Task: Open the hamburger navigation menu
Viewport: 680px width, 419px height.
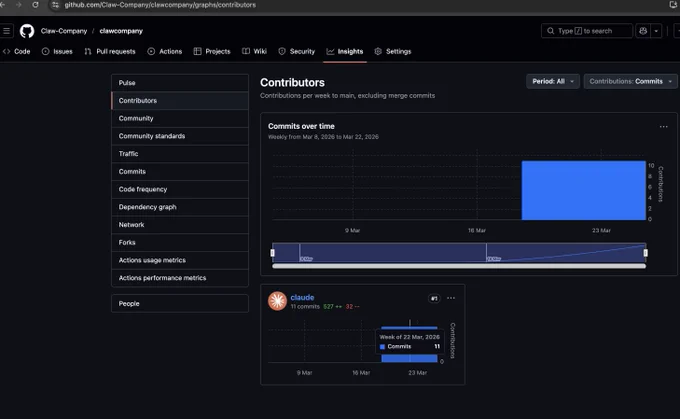Action: [7, 31]
